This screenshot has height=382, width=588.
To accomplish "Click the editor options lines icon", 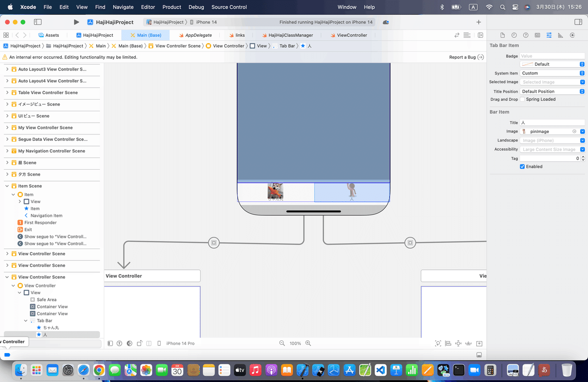I will pos(467,35).
